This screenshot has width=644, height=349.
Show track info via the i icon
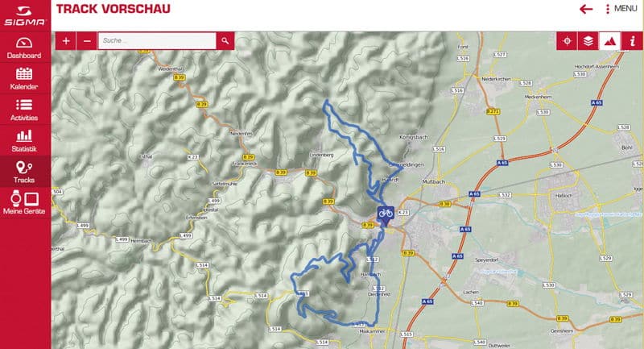632,40
